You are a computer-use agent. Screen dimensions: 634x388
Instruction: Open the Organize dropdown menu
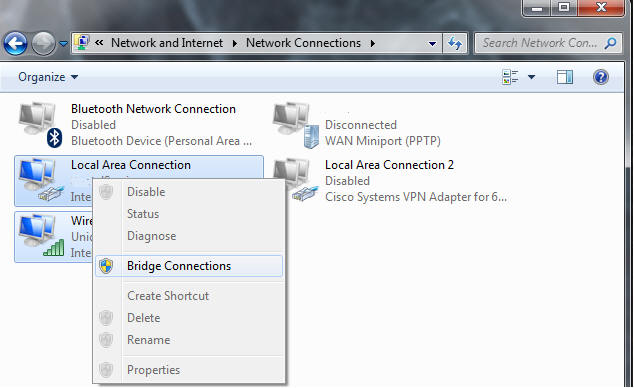48,77
